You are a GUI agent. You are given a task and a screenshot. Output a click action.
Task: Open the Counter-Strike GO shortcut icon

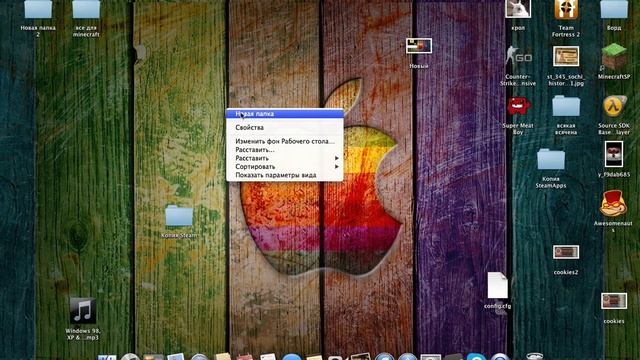pos(518,57)
